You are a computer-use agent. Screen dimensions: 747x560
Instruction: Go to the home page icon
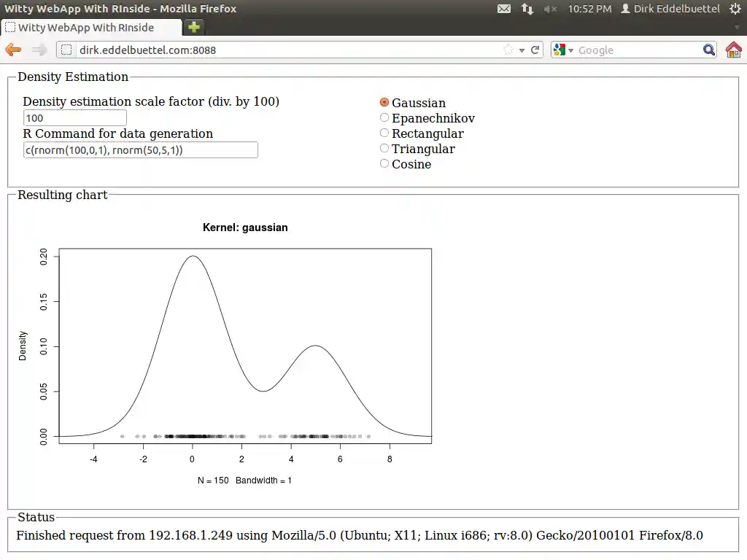[x=734, y=50]
